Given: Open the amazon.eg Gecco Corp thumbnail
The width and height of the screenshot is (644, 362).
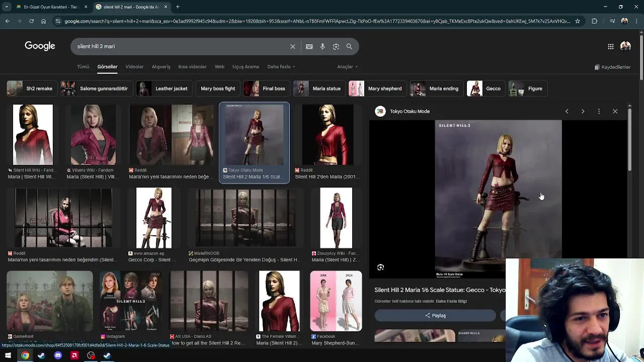Looking at the screenshot, I should pyautogui.click(x=154, y=218).
